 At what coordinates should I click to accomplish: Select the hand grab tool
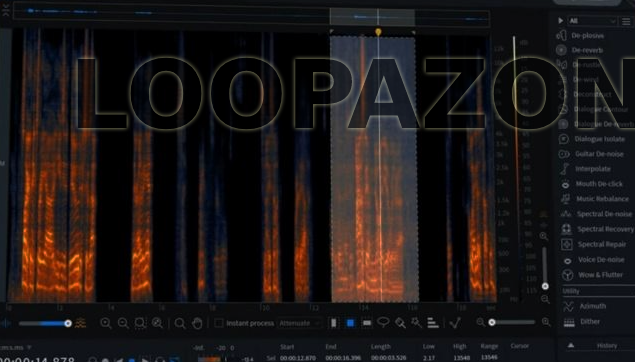coord(197,323)
